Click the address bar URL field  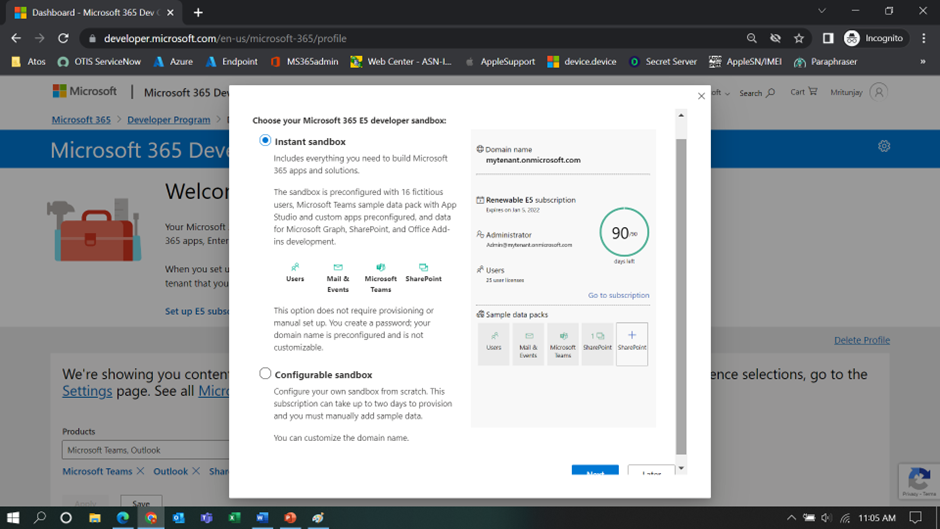(414, 38)
